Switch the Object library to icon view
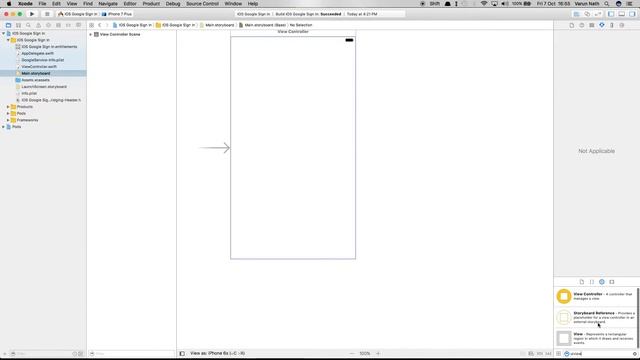The height and width of the screenshot is (360, 640). coord(558,353)
